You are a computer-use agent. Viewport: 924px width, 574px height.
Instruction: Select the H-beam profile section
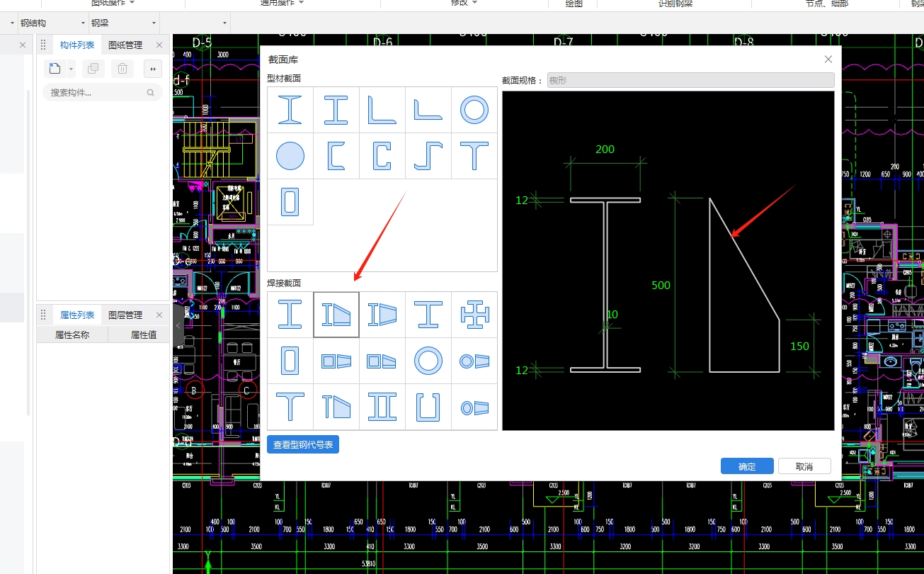point(336,110)
